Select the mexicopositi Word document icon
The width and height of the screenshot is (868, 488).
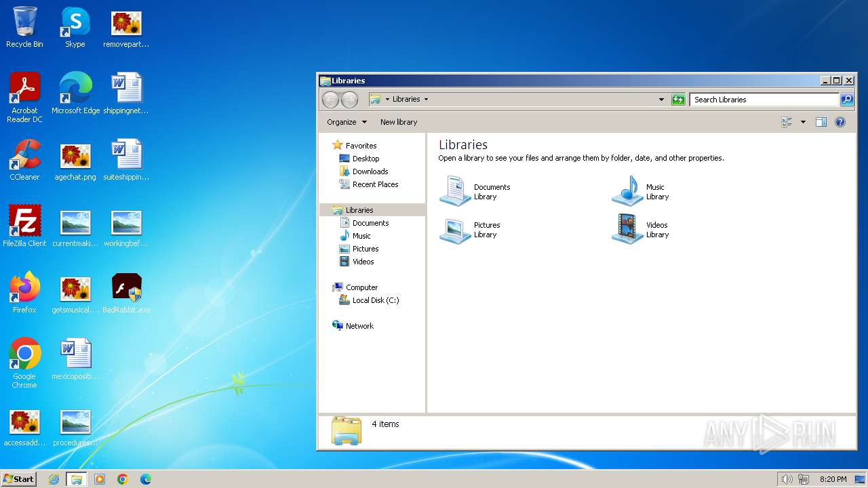click(75, 359)
